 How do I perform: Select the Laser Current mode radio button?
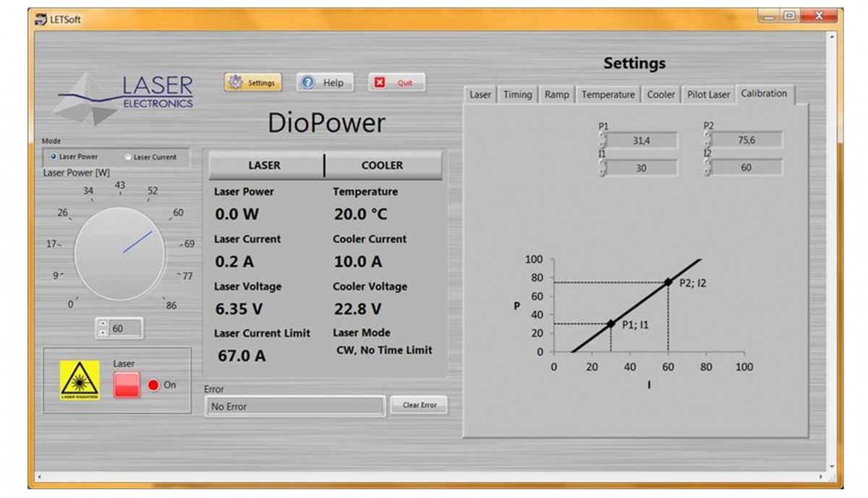(x=129, y=157)
